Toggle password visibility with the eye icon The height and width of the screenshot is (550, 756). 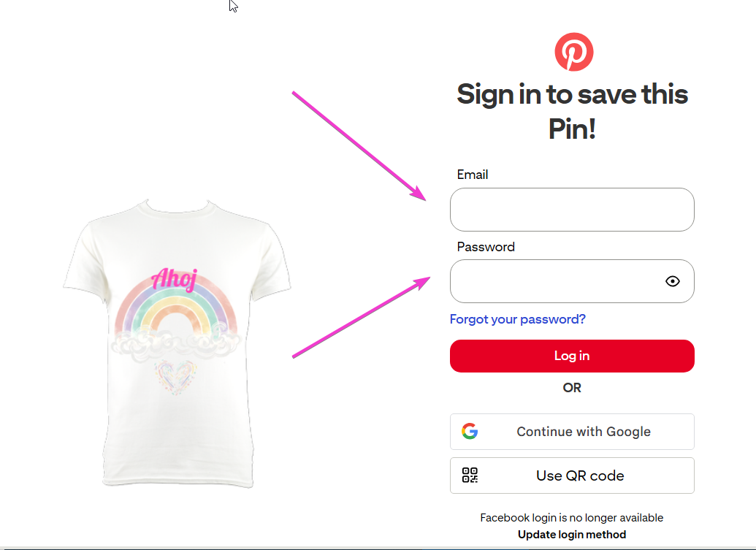point(673,281)
